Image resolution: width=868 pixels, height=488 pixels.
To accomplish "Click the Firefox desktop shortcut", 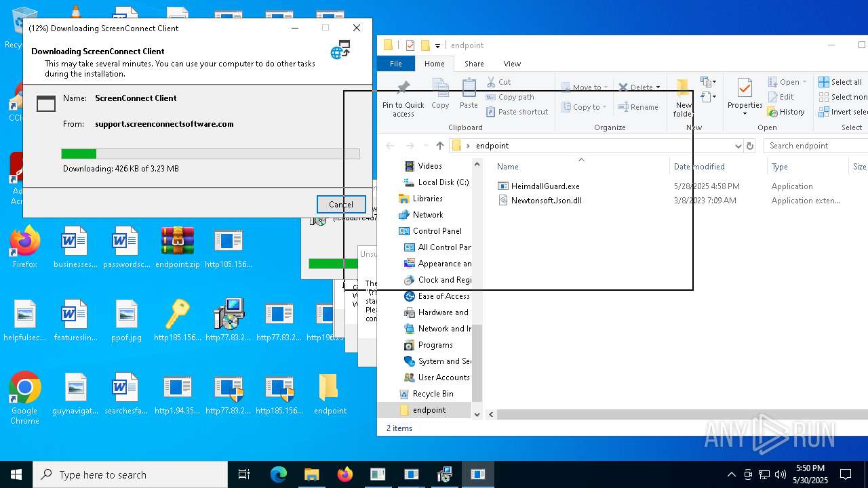I will coord(25,248).
